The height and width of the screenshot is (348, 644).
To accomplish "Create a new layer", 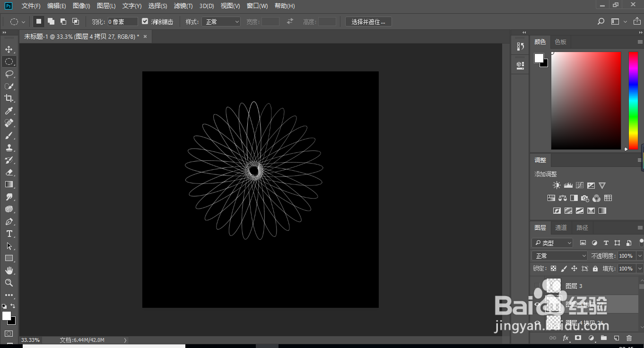I will tap(616, 338).
